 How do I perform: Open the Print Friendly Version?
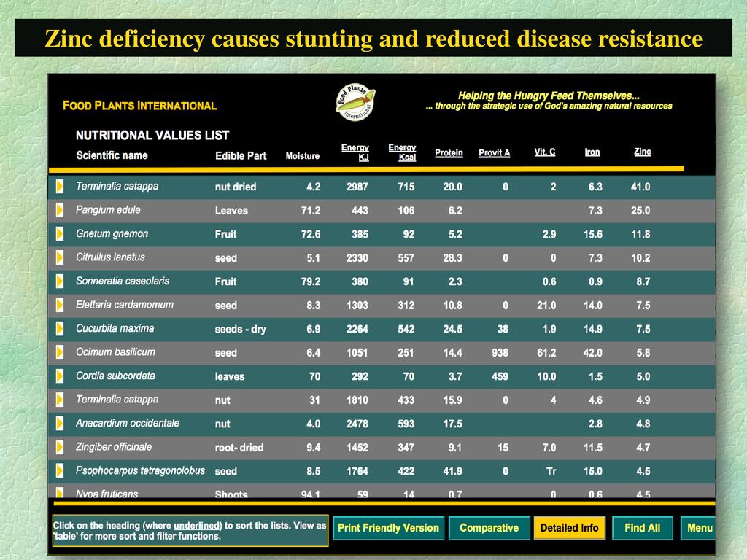[x=388, y=528]
